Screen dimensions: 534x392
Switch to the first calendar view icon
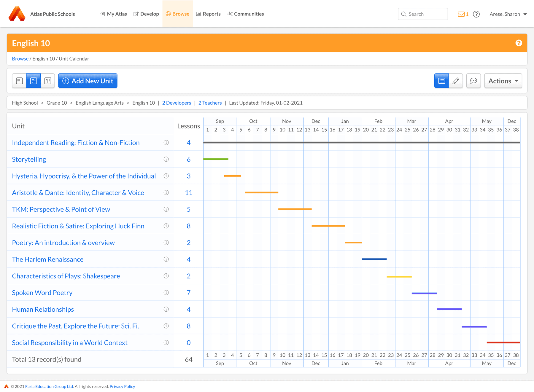click(x=19, y=81)
